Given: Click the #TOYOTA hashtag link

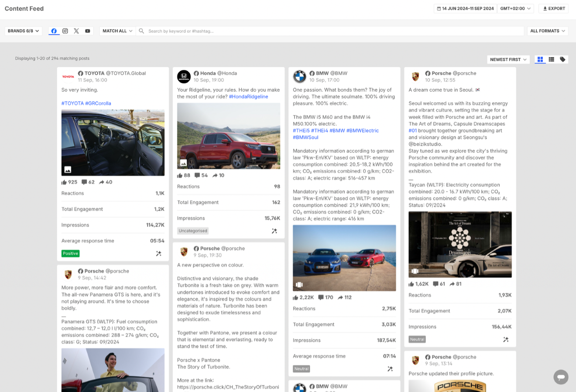Looking at the screenshot, I should pos(72,103).
